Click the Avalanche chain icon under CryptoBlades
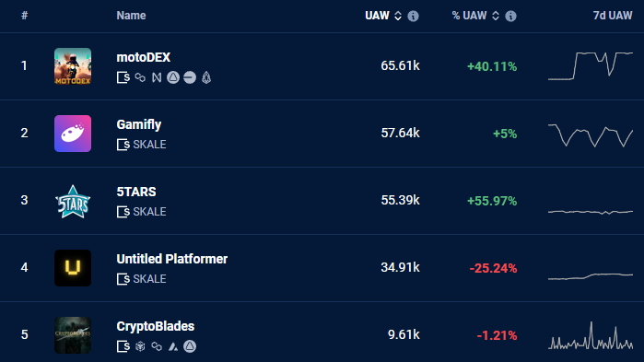Screen dimensions: 644x362 point(173,347)
